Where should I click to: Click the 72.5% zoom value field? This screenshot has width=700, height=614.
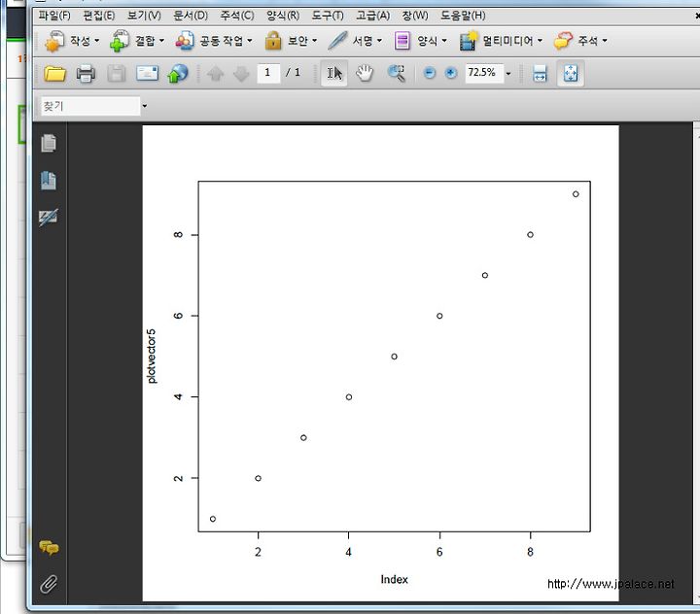pyautogui.click(x=484, y=73)
